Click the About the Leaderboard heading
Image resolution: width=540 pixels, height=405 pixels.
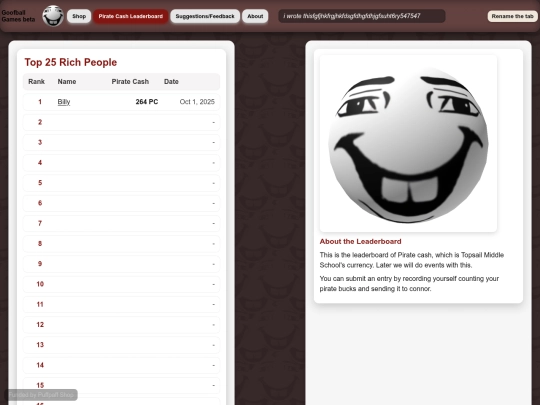pyautogui.click(x=360, y=241)
